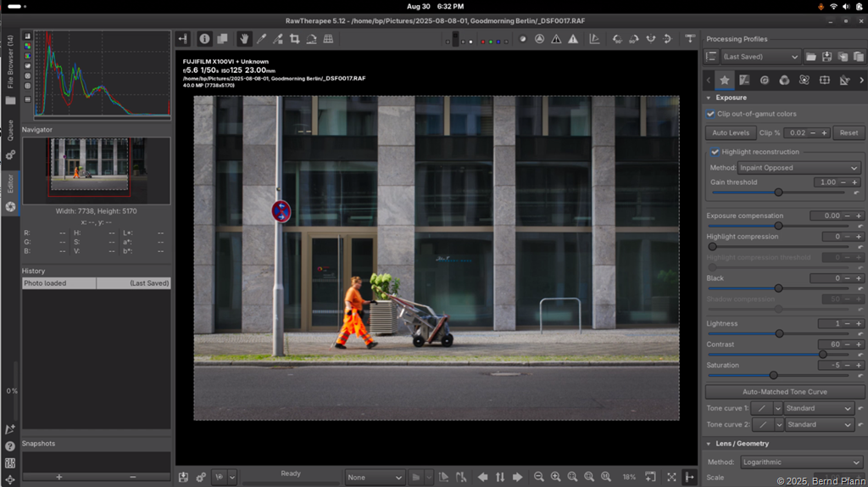Click the Auto Levels button
The height and width of the screenshot is (487, 868).
click(730, 133)
